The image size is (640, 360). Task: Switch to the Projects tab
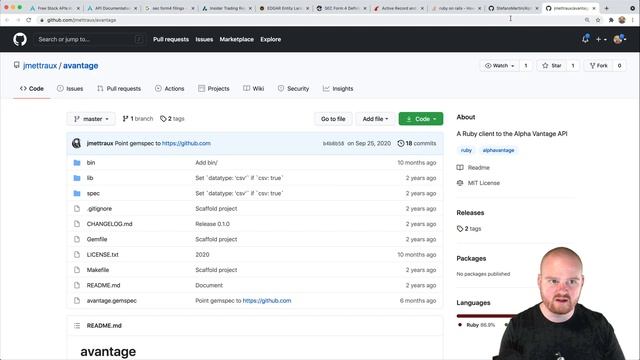click(213, 89)
